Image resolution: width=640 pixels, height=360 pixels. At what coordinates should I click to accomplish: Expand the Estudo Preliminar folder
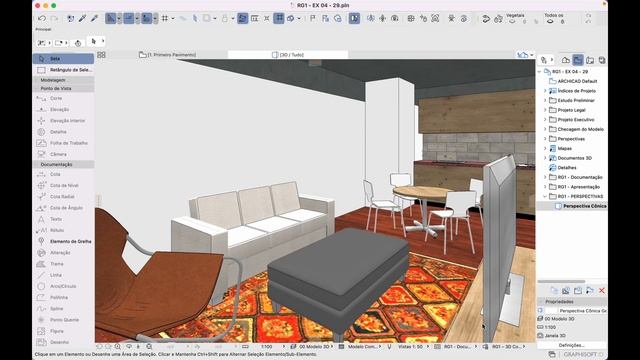545,100
